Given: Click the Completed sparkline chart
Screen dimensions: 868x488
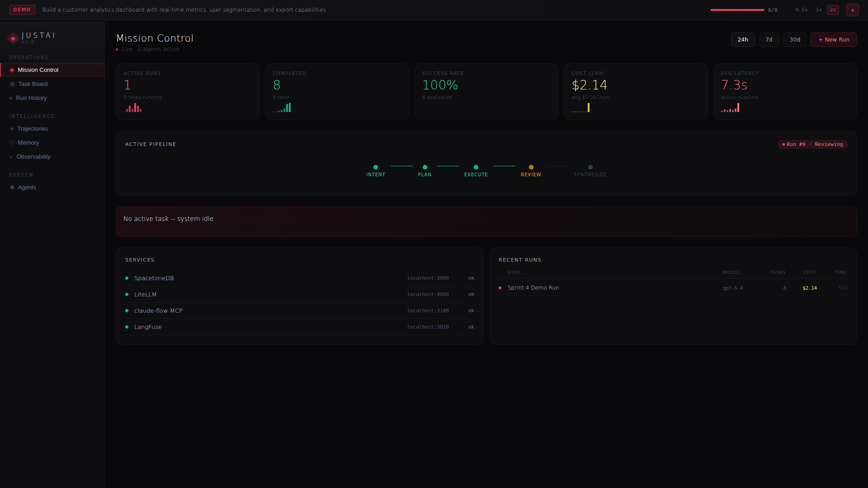Looking at the screenshot, I should (282, 108).
